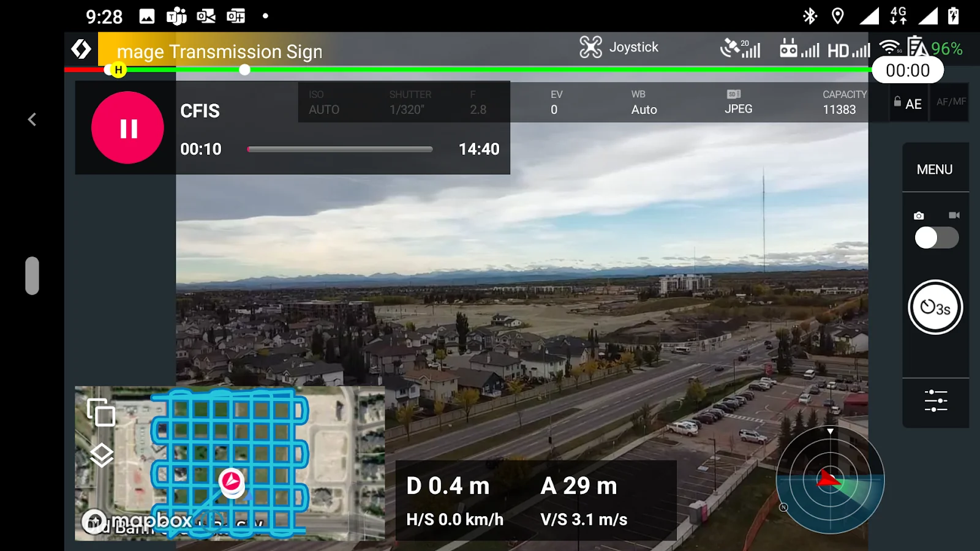Open the map layers selector
Image resolution: width=980 pixels, height=551 pixels.
click(x=102, y=455)
